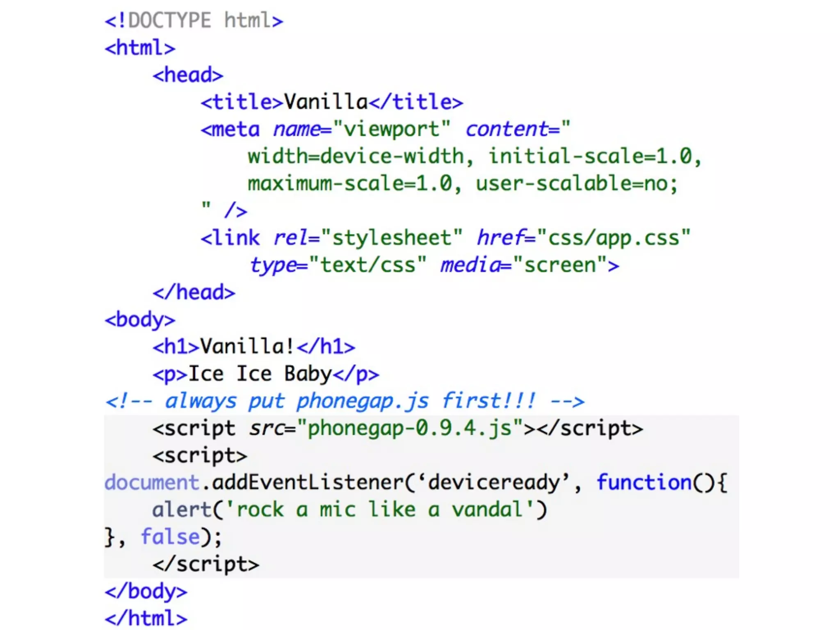840x630 pixels.
Task: Click the DOCTYPE html declaration
Action: (x=194, y=21)
